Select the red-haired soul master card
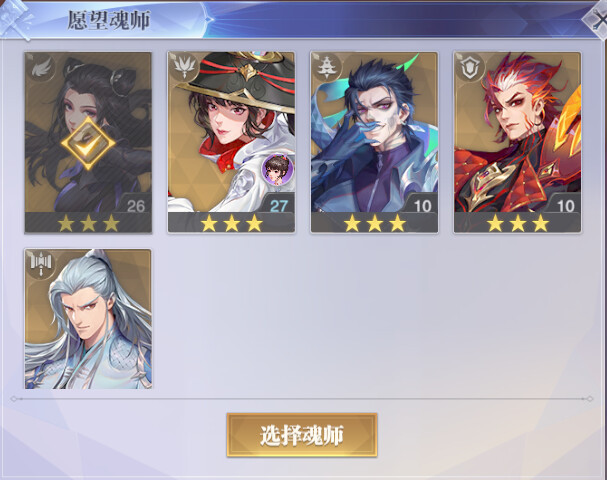Viewport: 607px width, 480px height. 518,142
